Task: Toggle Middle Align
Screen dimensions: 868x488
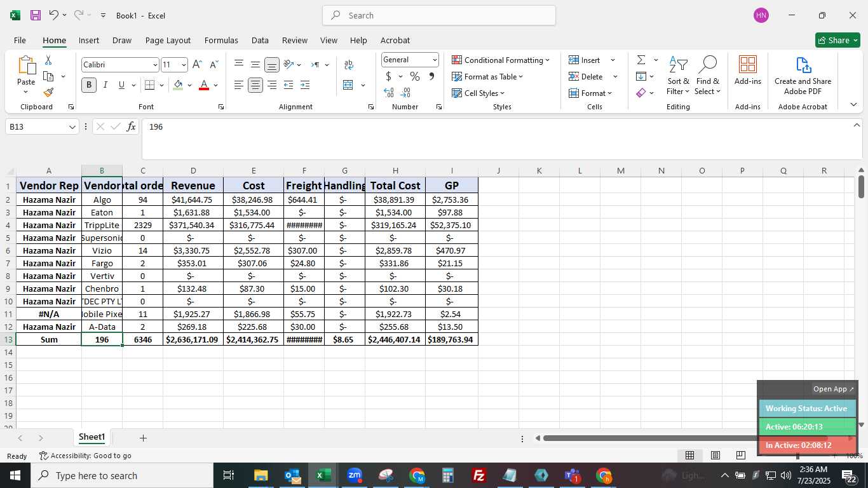Action: (x=255, y=64)
